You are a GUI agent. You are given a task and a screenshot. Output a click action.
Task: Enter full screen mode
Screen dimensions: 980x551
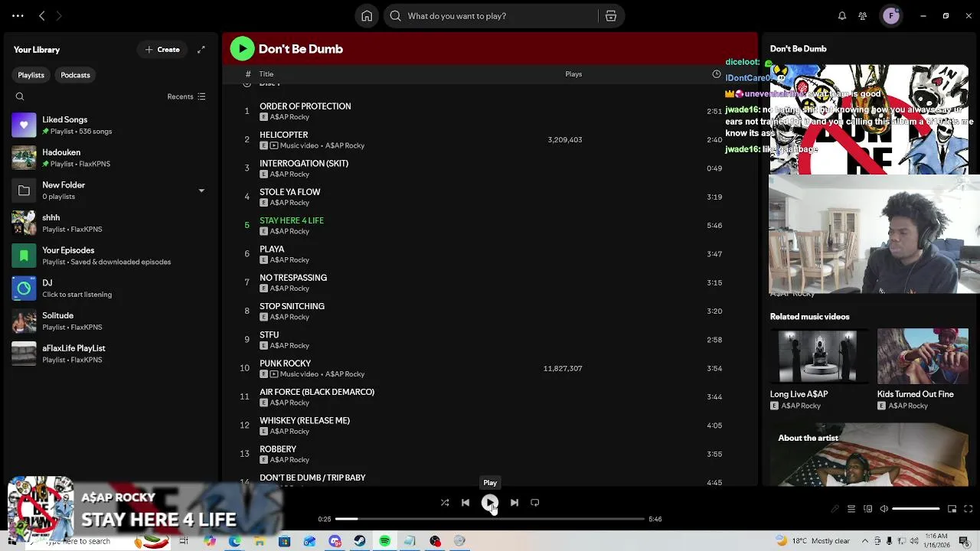point(969,509)
